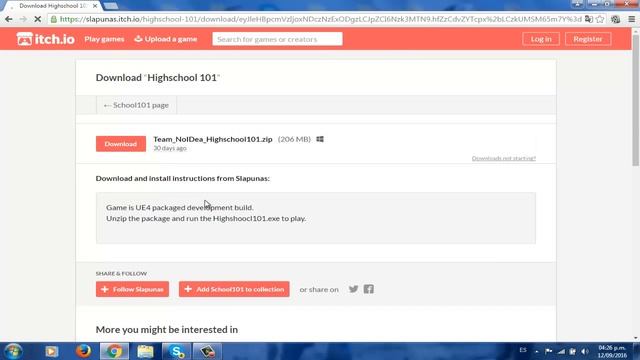This screenshot has width=640, height=360.
Task: Bookmark this page with the star icon
Action: coord(600,19)
